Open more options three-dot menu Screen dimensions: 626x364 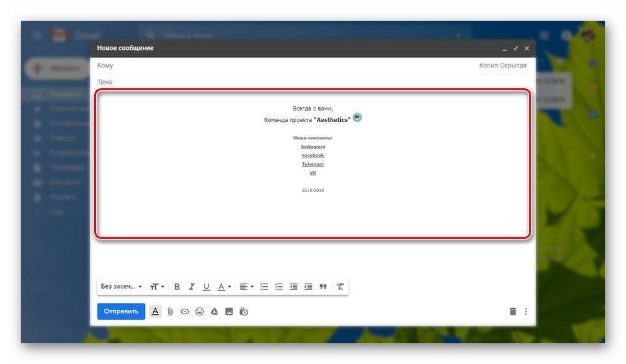tap(526, 311)
